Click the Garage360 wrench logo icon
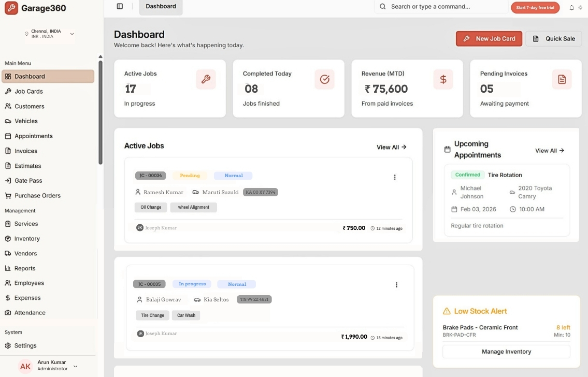This screenshot has height=377, width=588. (11, 8)
